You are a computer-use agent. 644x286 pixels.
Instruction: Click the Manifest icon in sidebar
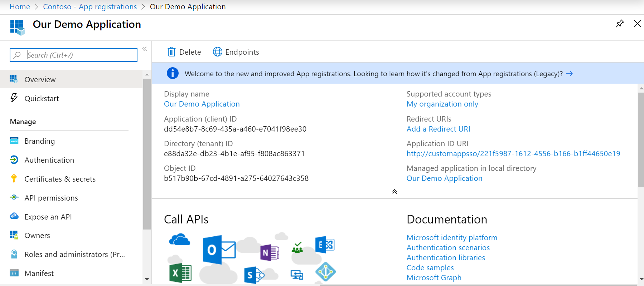pos(14,273)
